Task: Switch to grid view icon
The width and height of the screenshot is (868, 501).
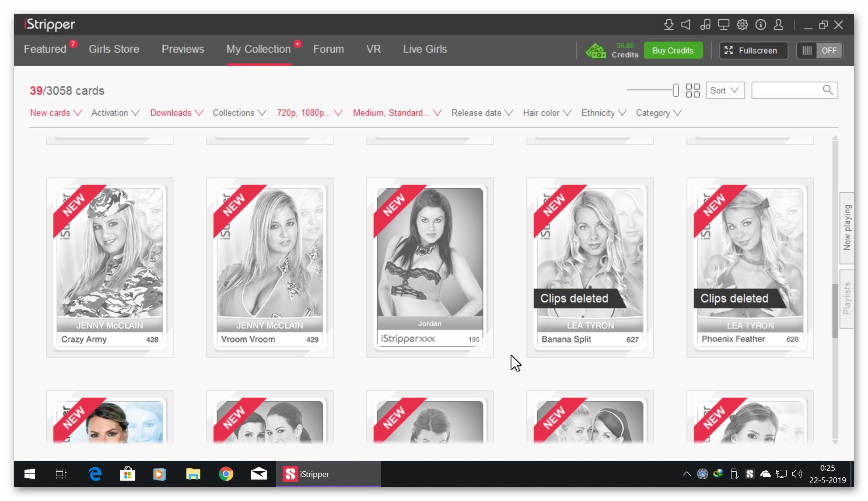Action: pyautogui.click(x=693, y=91)
